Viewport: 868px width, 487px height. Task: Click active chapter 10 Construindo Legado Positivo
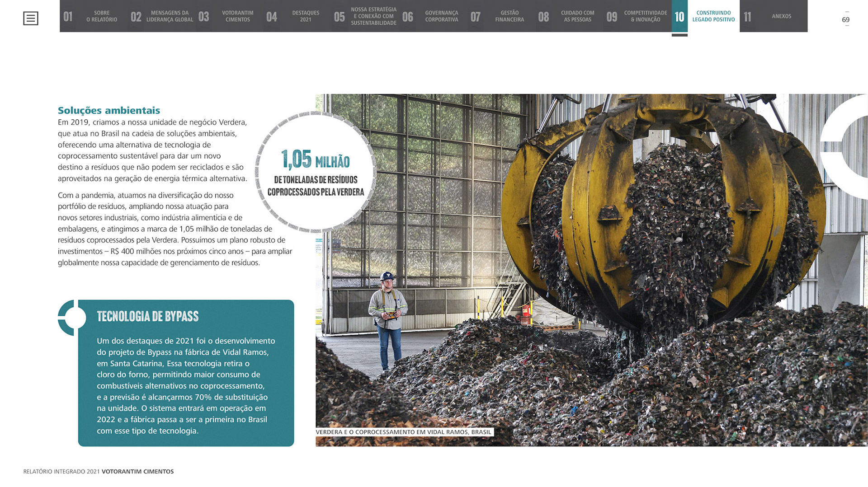click(706, 16)
